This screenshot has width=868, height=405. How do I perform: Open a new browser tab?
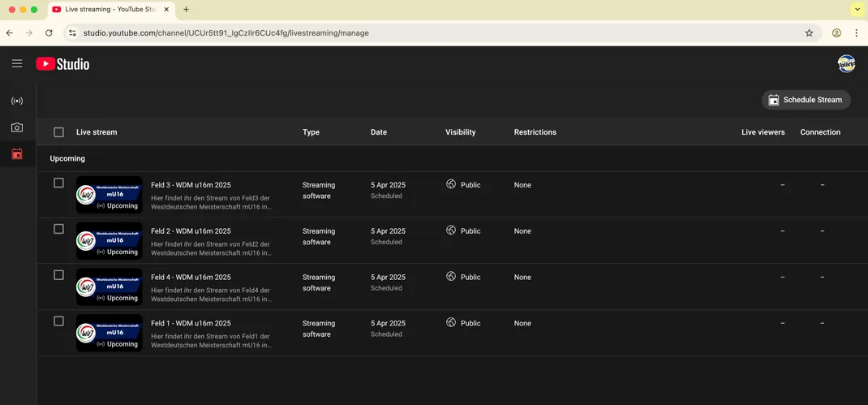186,10
